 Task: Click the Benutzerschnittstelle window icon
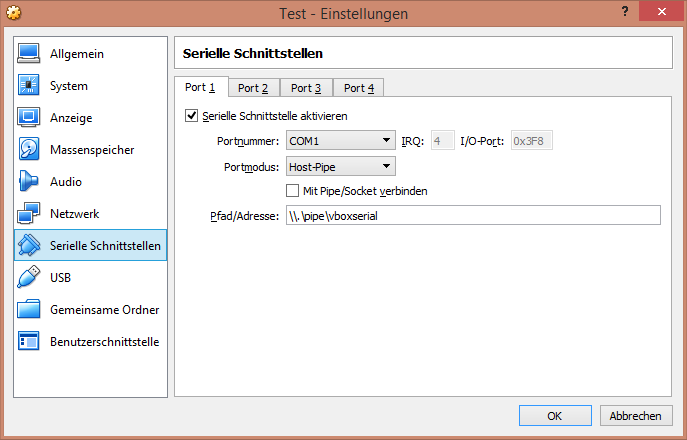pos(28,342)
